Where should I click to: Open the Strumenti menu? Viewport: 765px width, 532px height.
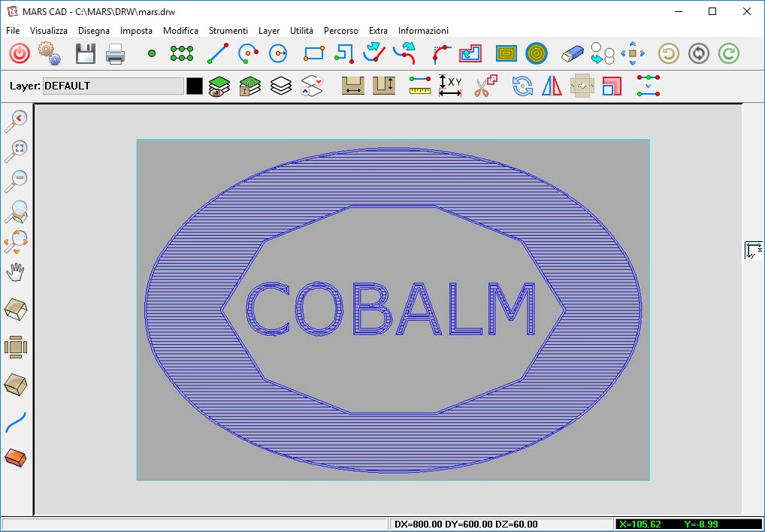[228, 30]
